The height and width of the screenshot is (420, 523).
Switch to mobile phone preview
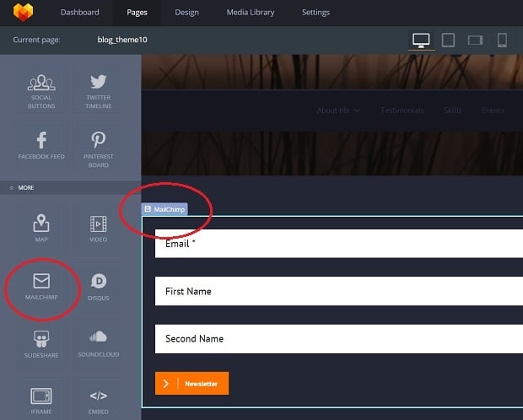[x=502, y=40]
